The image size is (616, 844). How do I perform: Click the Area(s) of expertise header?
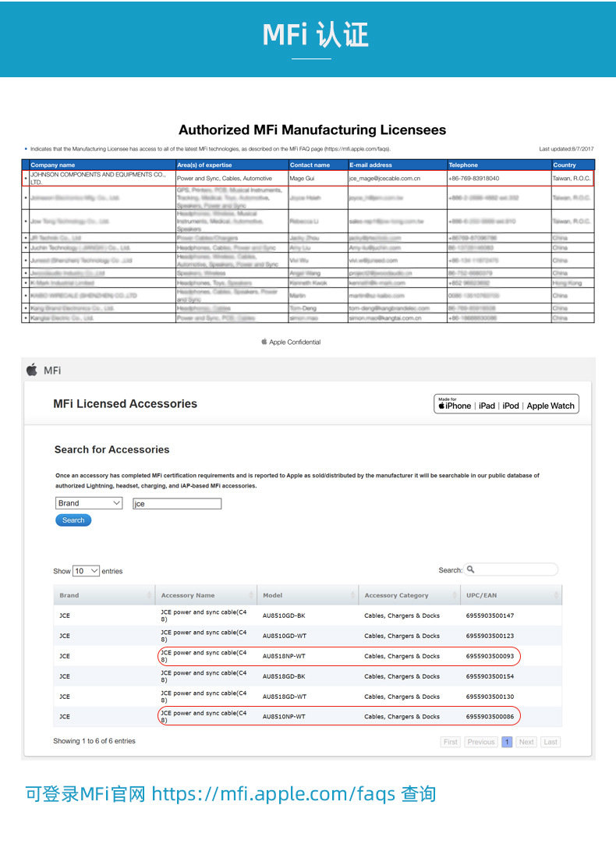204,165
